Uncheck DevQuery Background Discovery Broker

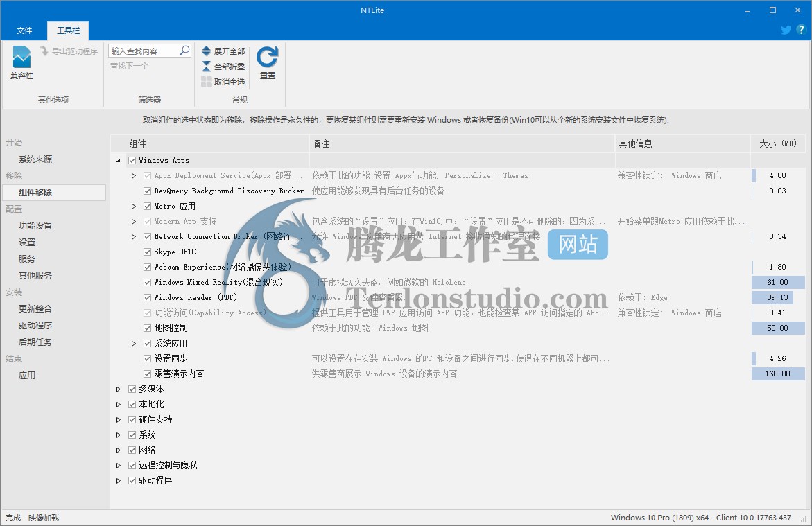tap(148, 191)
